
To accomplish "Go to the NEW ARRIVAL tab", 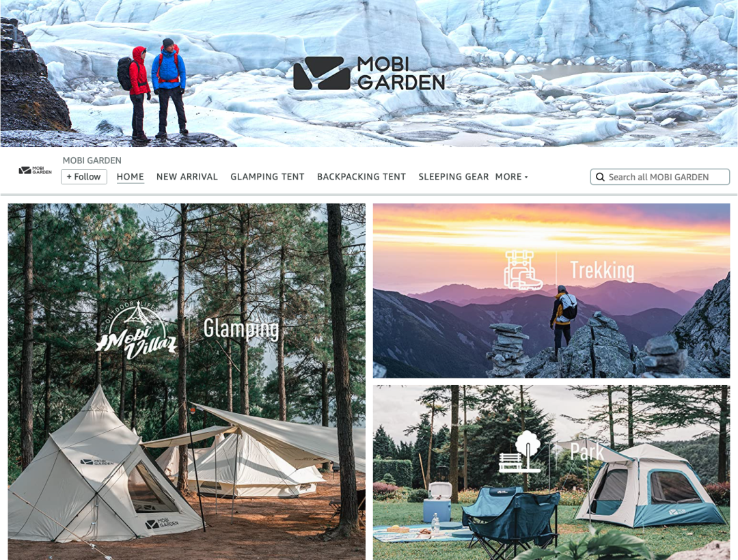I will tap(187, 177).
